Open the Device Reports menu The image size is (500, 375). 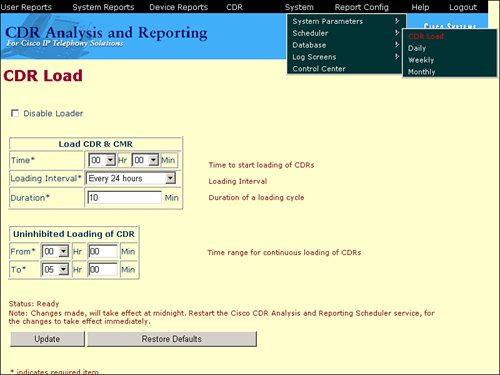click(178, 7)
